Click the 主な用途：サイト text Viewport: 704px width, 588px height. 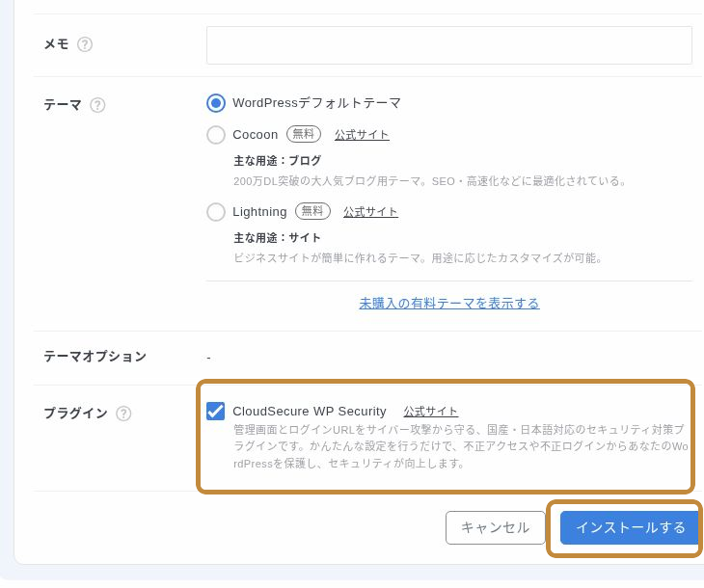[x=277, y=238]
